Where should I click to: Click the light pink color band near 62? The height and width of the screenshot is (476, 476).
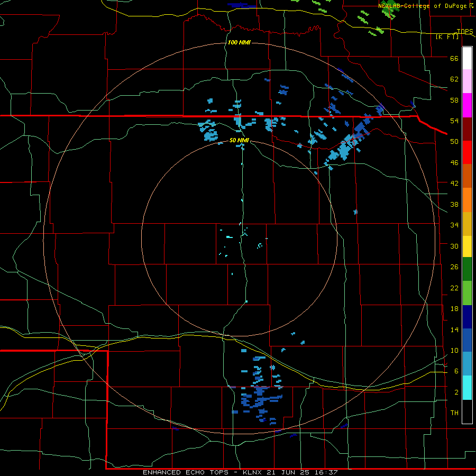click(467, 81)
